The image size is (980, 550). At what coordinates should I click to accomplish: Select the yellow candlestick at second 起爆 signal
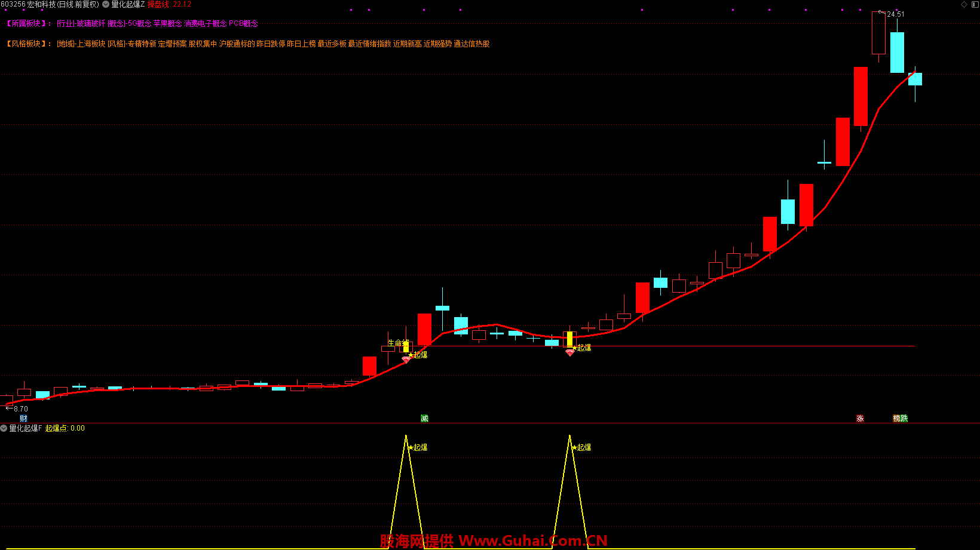pyautogui.click(x=569, y=339)
